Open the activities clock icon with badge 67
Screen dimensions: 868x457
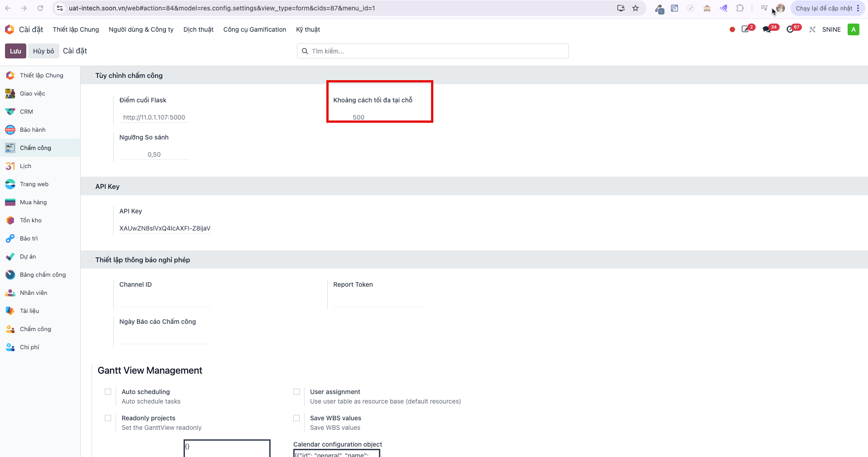790,29
